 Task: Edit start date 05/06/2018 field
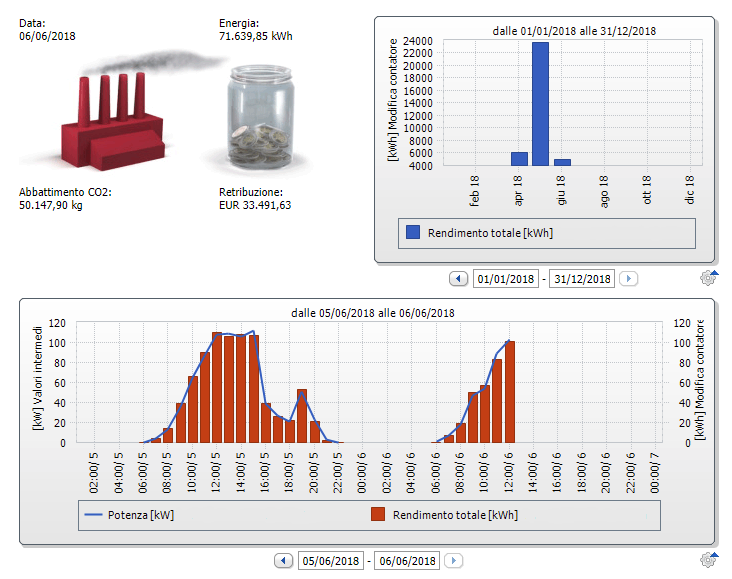click(331, 560)
